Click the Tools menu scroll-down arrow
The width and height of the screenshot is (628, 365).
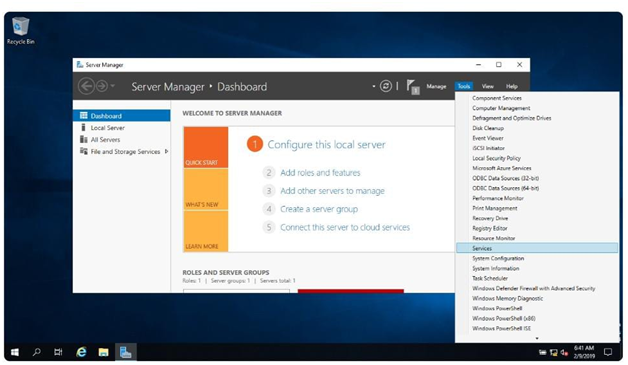coord(537,339)
